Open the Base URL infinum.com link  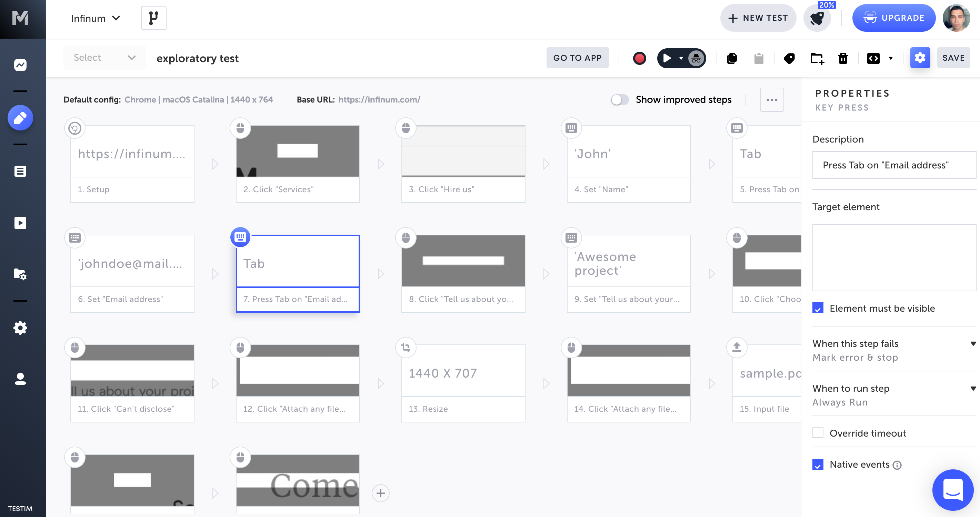coord(379,100)
